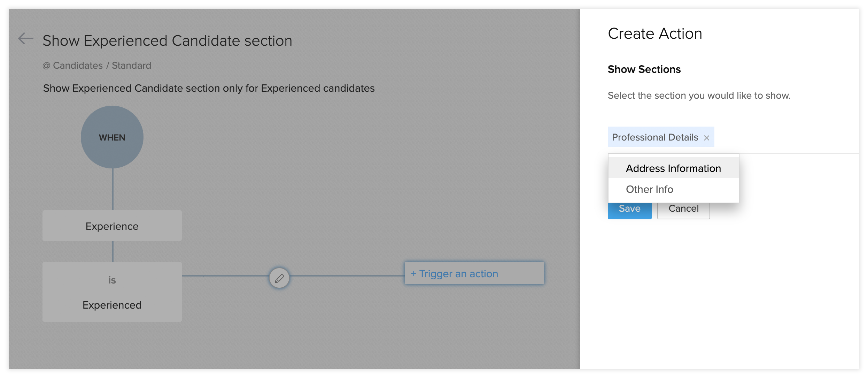The height and width of the screenshot is (378, 868).
Task: Click the "Create Action" panel heading
Action: tap(655, 34)
